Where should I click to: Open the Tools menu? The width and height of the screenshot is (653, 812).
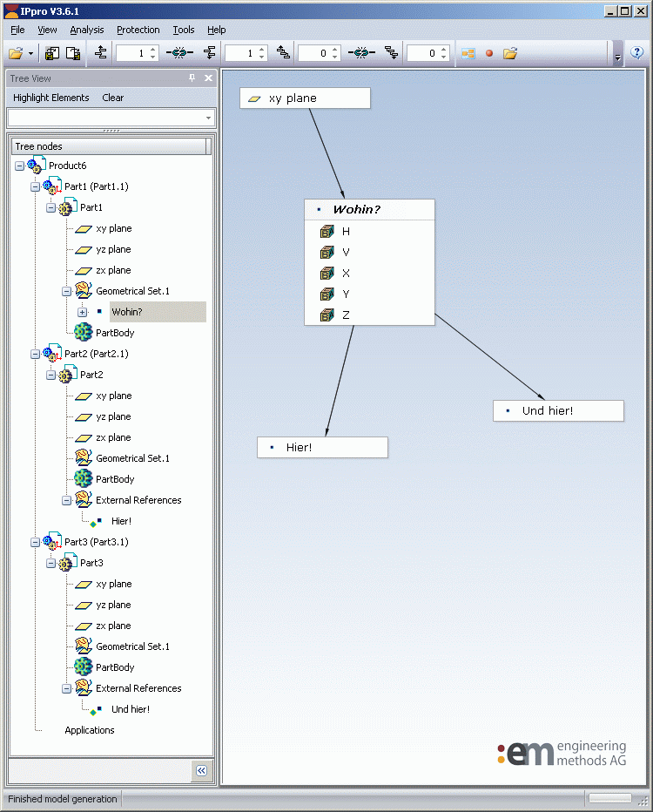[x=184, y=30]
